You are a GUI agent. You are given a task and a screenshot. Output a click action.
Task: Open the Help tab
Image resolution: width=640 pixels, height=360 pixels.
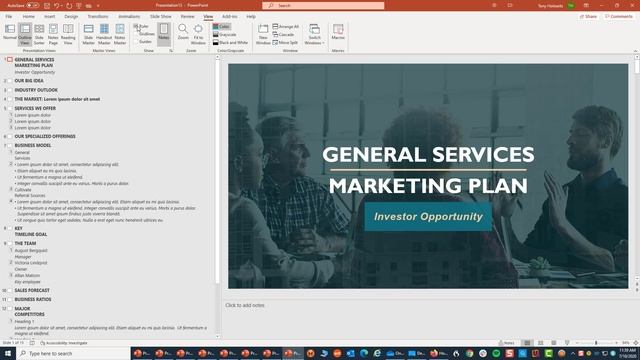click(x=251, y=16)
